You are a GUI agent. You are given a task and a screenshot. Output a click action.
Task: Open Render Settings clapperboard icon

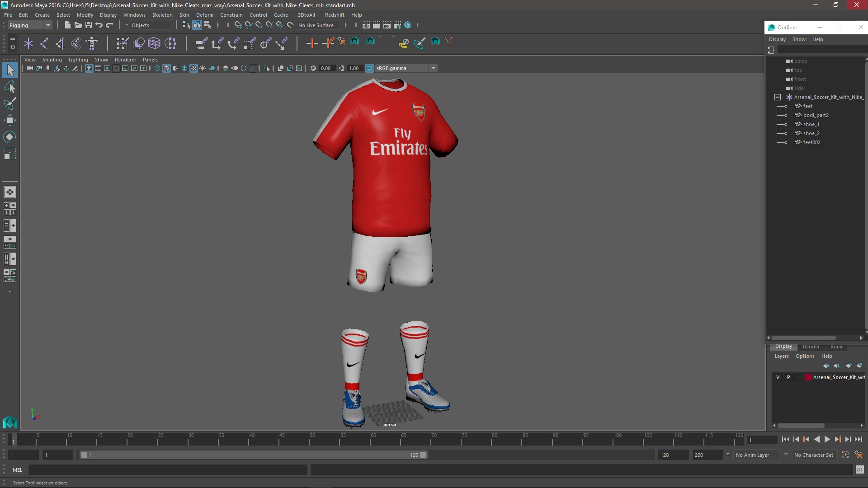[x=397, y=25]
